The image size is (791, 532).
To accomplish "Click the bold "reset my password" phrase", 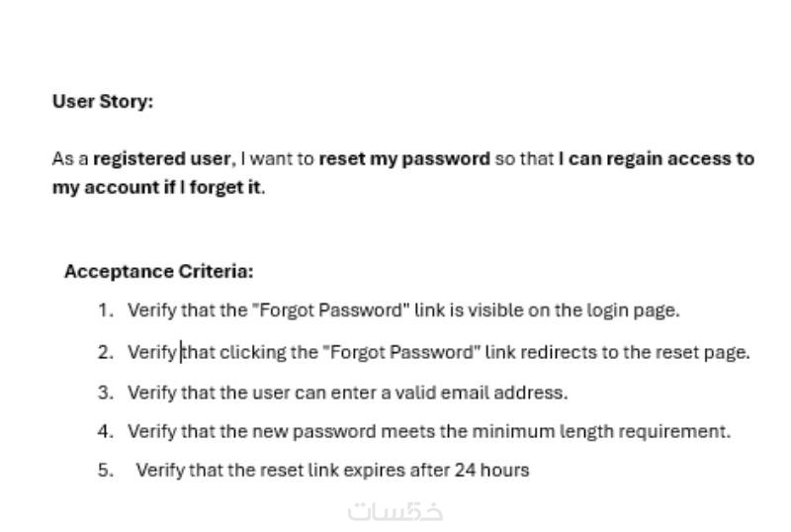I will tap(403, 158).
